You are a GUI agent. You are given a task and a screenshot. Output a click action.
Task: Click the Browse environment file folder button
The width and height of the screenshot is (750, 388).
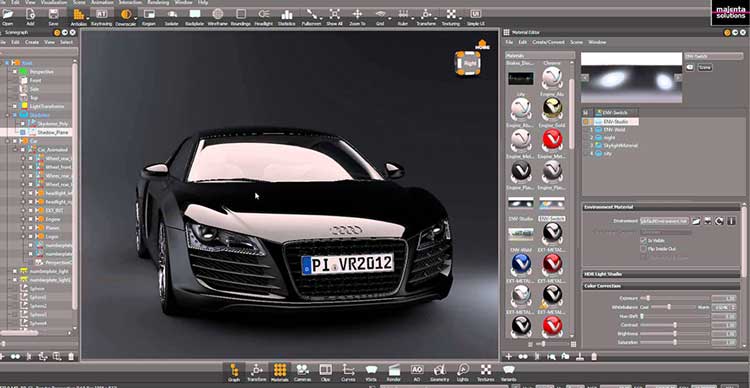[696, 221]
